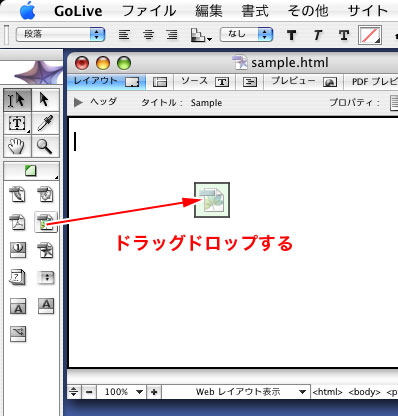Screen dimensions: 398x416
Task: Click the Sample title field
Action: click(206, 103)
